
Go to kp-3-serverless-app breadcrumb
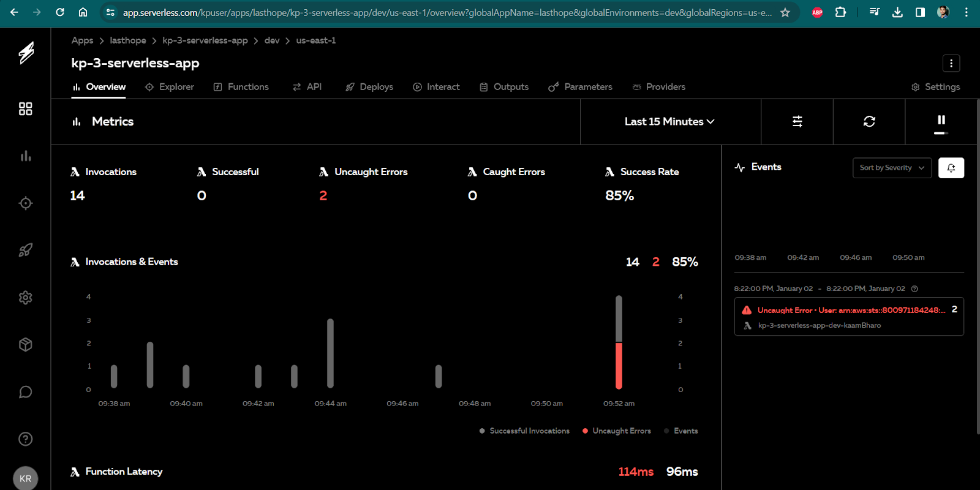[x=205, y=40]
